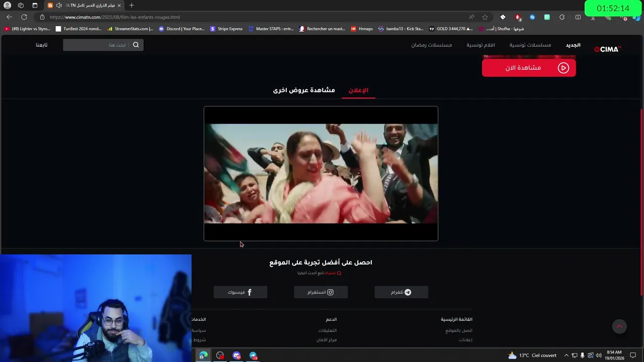Image resolution: width=644 pixels, height=362 pixels.
Task: Click the taskbar volume speaker icon
Action: (598, 355)
